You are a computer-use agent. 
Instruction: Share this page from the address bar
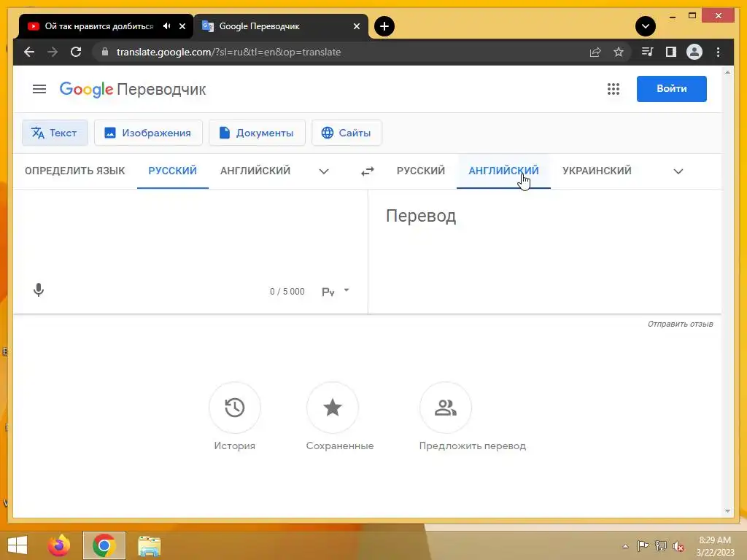595,52
